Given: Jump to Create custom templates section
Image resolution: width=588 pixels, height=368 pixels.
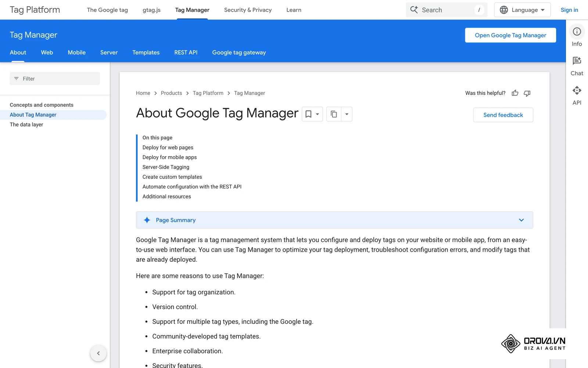Looking at the screenshot, I should click(x=172, y=177).
